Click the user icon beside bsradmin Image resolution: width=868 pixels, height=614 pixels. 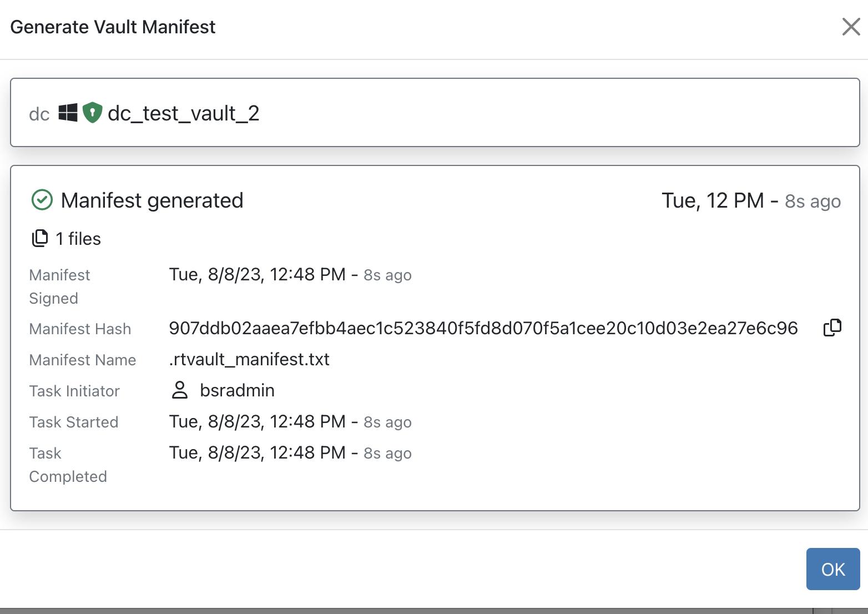(x=179, y=390)
